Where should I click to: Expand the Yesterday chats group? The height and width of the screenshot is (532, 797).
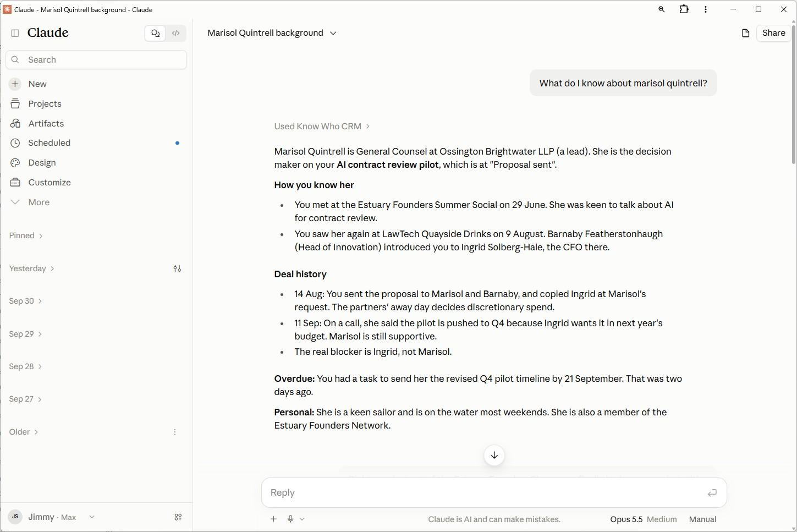coord(31,268)
